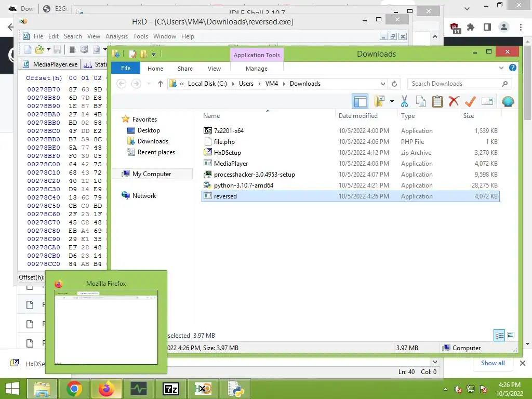Customize Quick Access Toolbar dropdown in Explorer
Image resolution: width=532 pixels, height=399 pixels.
point(153,54)
